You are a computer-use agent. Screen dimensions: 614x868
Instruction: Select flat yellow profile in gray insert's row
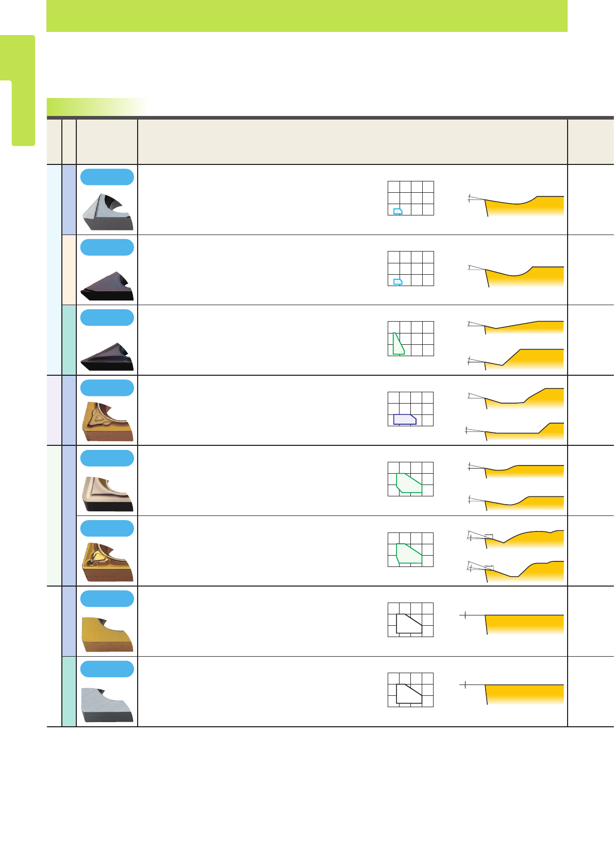511,694
